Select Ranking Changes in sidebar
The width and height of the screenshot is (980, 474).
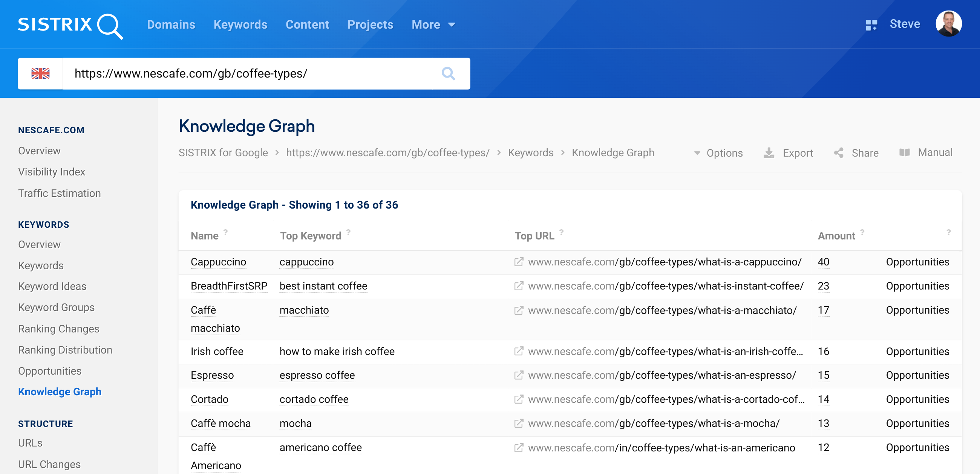pos(58,329)
